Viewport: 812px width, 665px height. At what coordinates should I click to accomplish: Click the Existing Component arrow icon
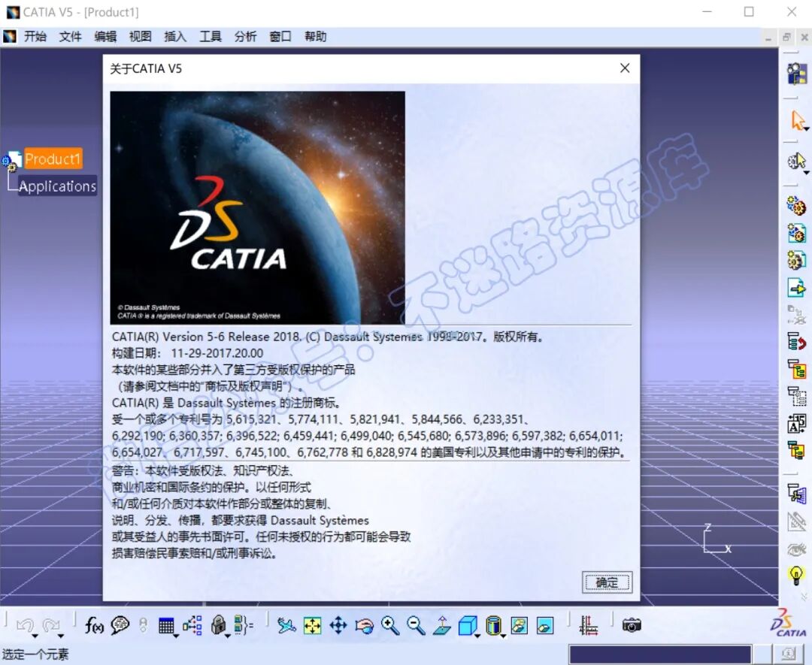tap(796, 287)
